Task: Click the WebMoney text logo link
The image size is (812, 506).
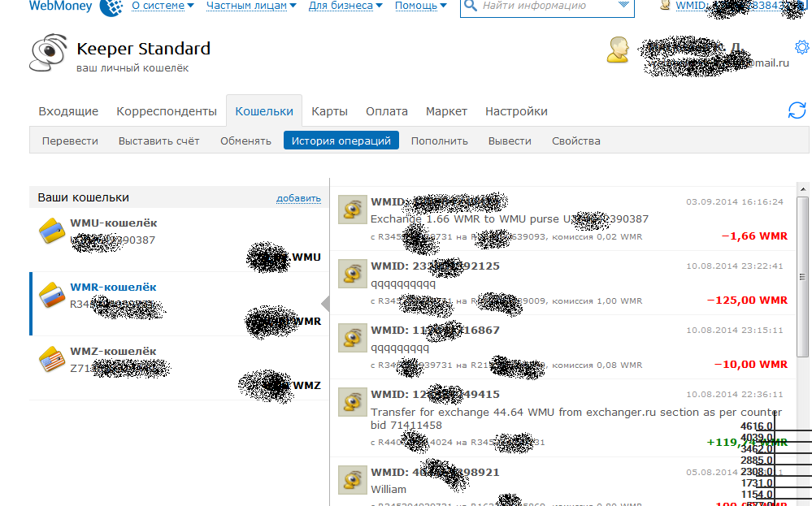Action: point(61,6)
